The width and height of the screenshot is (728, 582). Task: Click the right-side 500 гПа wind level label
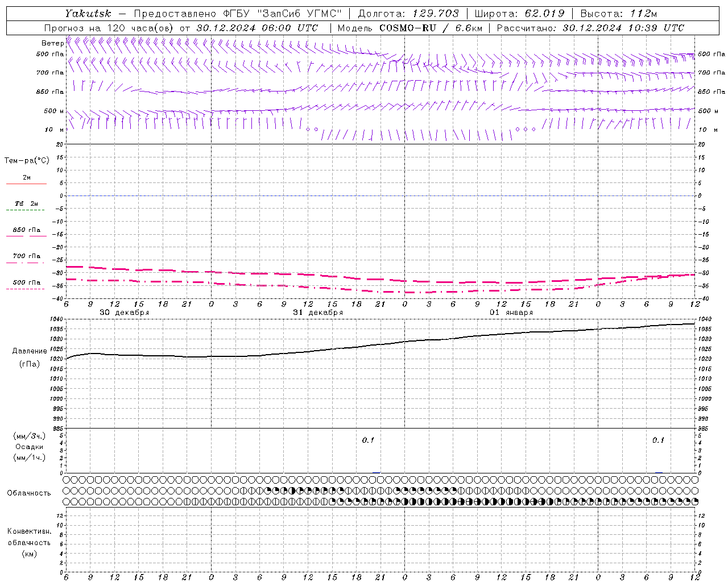[712, 54]
